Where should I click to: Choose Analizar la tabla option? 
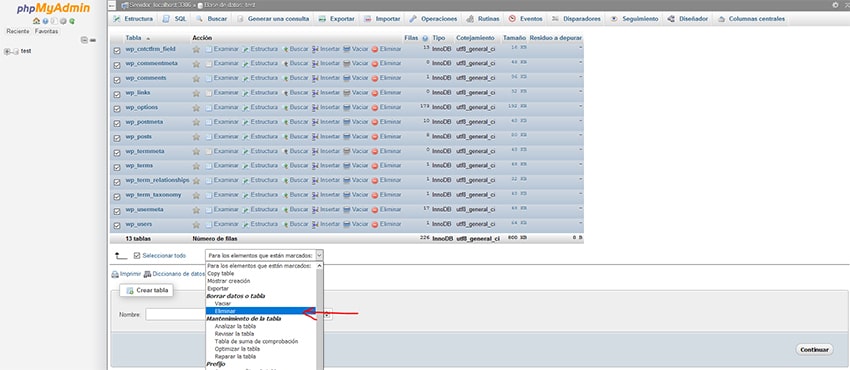[x=260, y=326]
